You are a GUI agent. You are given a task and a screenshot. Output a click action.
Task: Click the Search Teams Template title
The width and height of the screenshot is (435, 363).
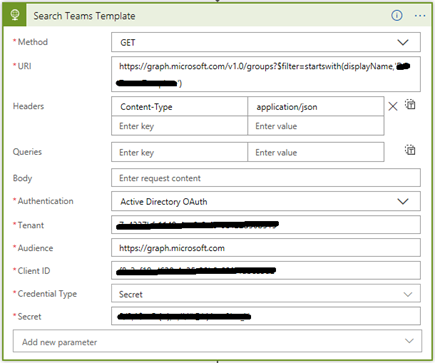point(84,16)
